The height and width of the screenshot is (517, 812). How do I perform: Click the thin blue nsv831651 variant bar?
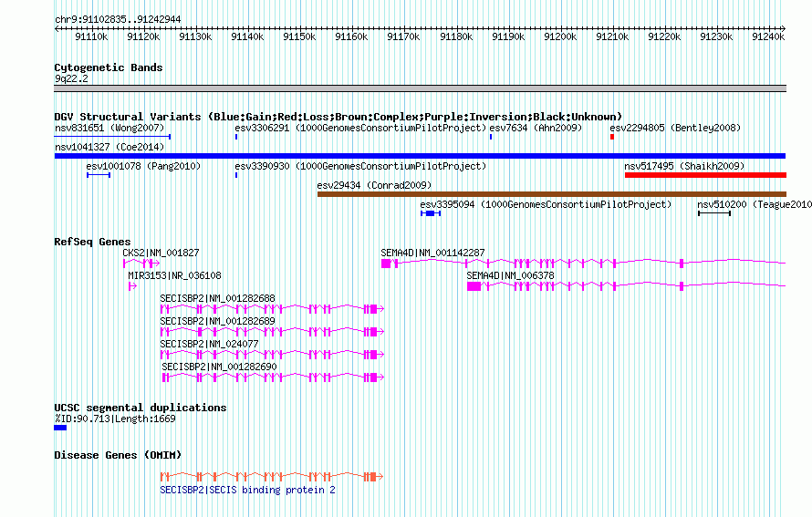[112, 137]
